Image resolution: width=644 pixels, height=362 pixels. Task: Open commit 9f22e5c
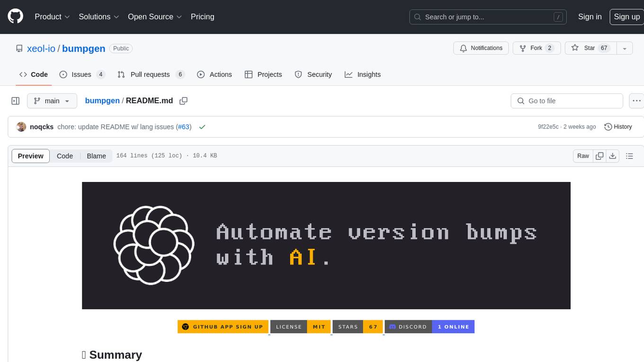click(x=548, y=127)
